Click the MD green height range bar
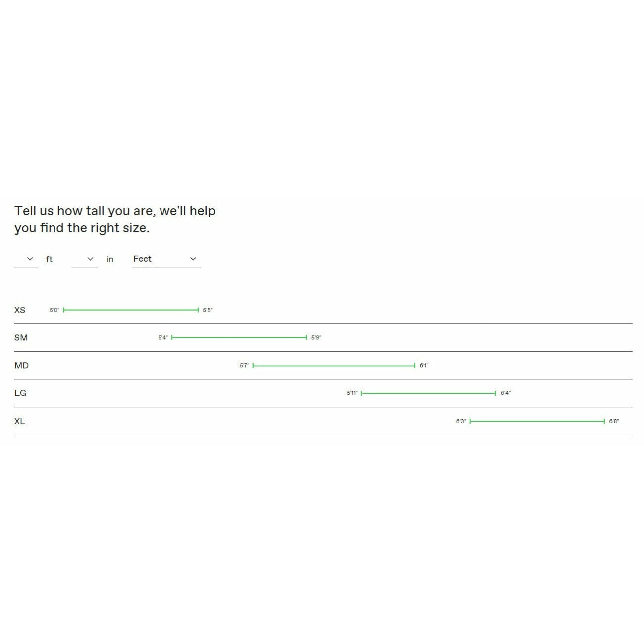The height and width of the screenshot is (644, 644). (x=333, y=366)
